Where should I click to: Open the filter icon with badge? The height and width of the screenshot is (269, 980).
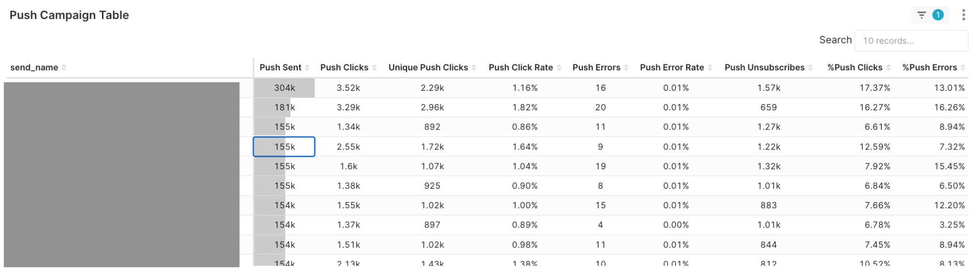click(x=929, y=15)
